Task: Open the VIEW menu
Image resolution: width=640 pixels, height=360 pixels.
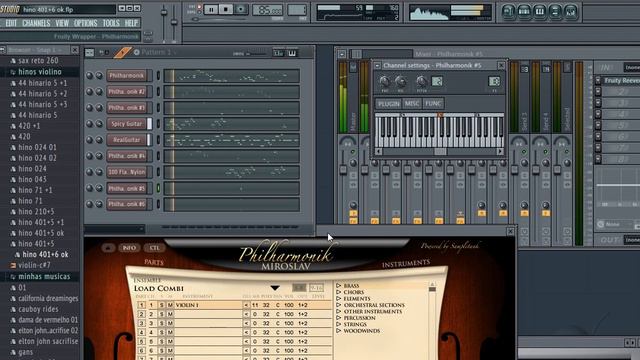Action: click(62, 23)
